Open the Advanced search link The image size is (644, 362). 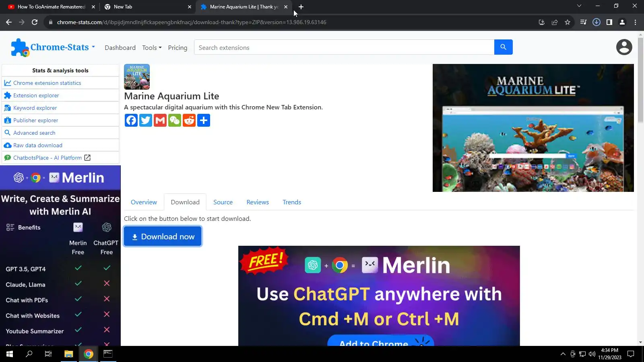click(x=34, y=133)
